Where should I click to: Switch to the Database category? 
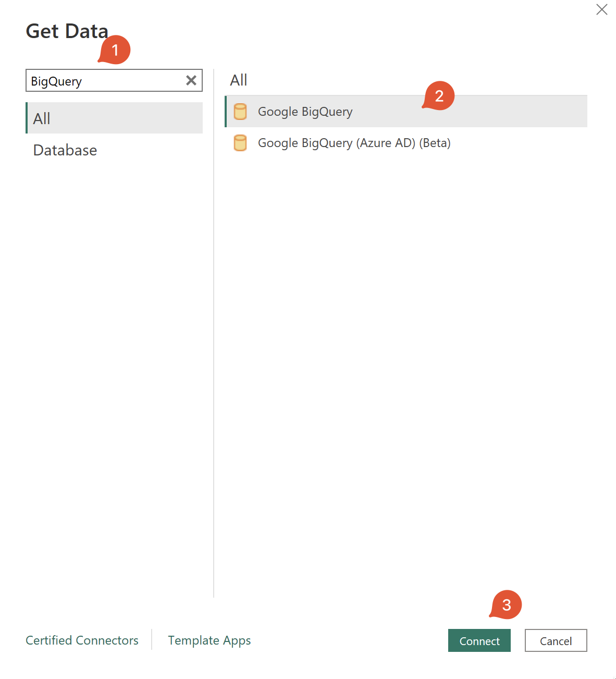pos(65,150)
